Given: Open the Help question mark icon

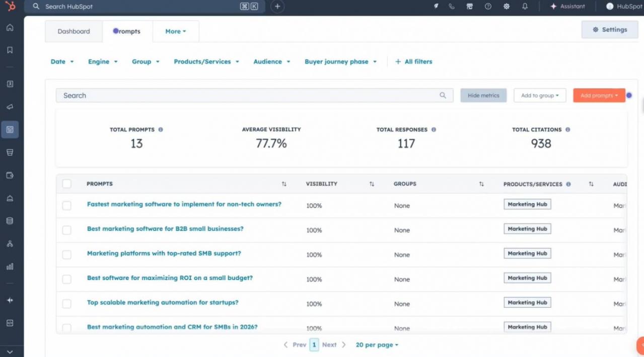Looking at the screenshot, I should [488, 7].
